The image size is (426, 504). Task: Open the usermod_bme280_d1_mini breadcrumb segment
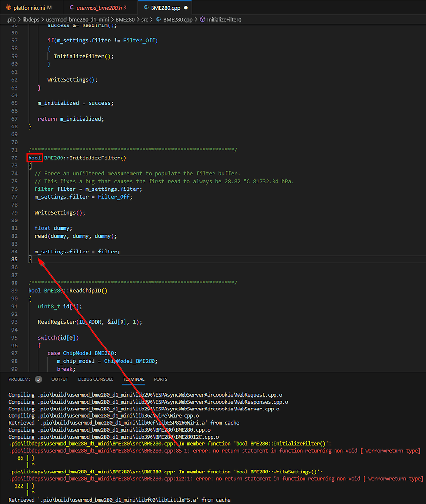tap(77, 20)
